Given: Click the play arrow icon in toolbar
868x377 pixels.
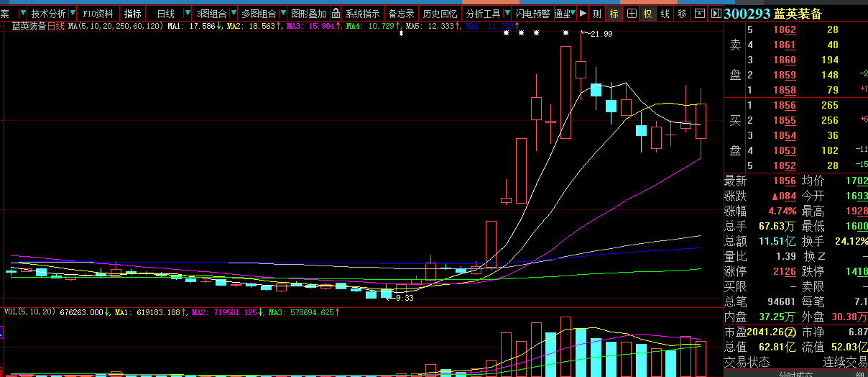Looking at the screenshot, I should tap(582, 14).
